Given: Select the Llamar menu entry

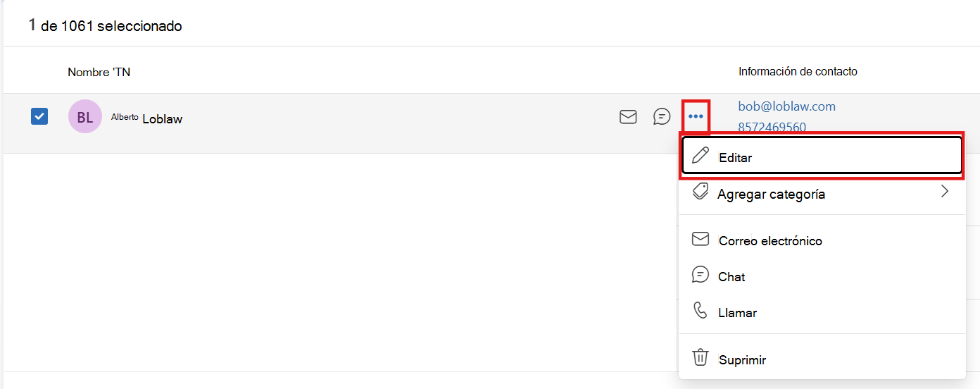Looking at the screenshot, I should coord(822,311).
